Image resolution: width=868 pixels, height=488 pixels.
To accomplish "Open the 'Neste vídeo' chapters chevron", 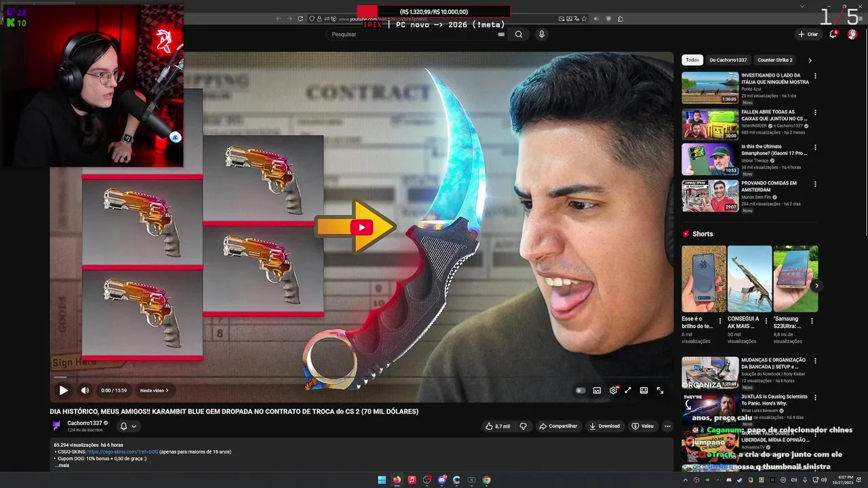I will tap(167, 390).
